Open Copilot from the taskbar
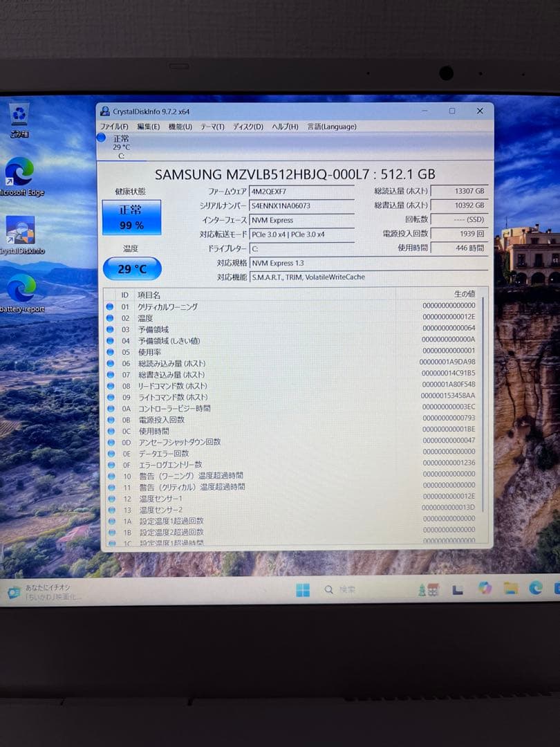The image size is (560, 747). point(486,589)
